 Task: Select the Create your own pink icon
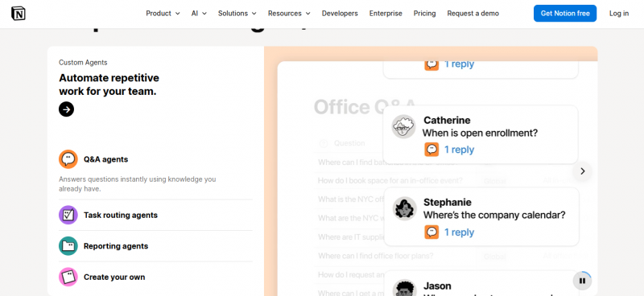click(68, 277)
